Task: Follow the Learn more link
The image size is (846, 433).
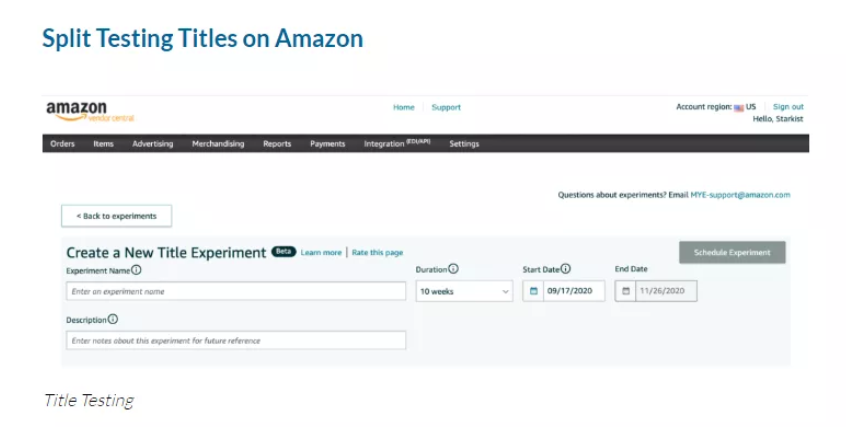Action: pyautogui.click(x=321, y=252)
